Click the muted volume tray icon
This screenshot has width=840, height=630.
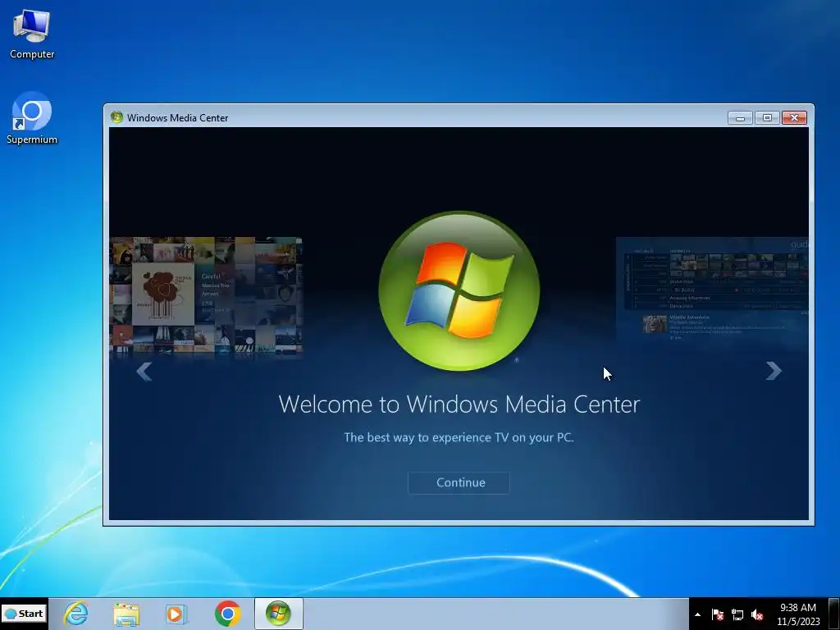click(x=757, y=614)
